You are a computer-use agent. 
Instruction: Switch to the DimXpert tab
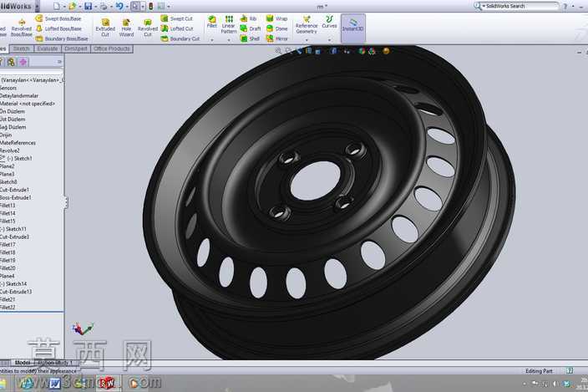(76, 48)
